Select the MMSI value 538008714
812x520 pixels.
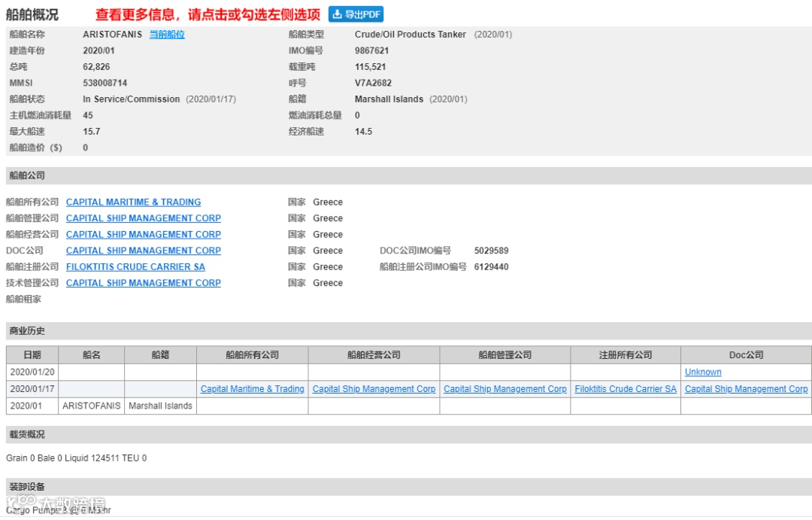coord(105,83)
